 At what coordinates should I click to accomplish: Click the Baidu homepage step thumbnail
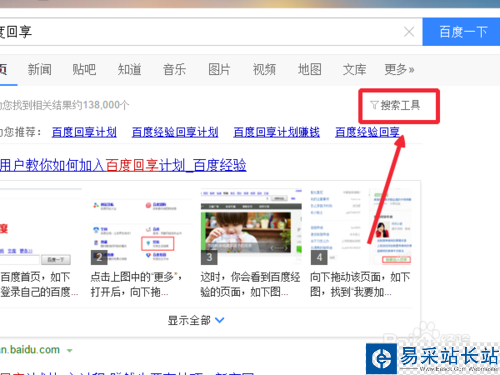41,227
